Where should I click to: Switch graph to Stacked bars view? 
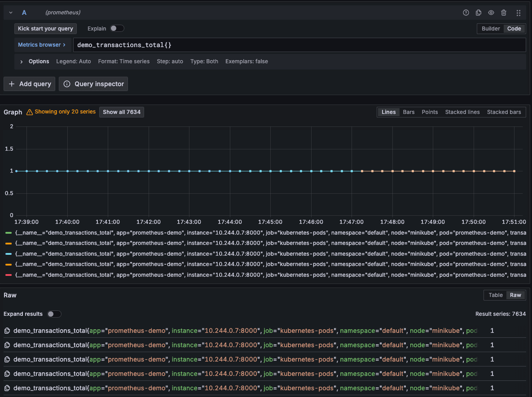(x=504, y=112)
